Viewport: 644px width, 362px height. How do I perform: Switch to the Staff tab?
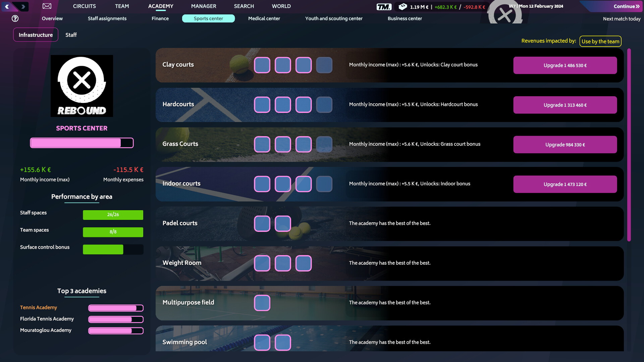(x=70, y=35)
